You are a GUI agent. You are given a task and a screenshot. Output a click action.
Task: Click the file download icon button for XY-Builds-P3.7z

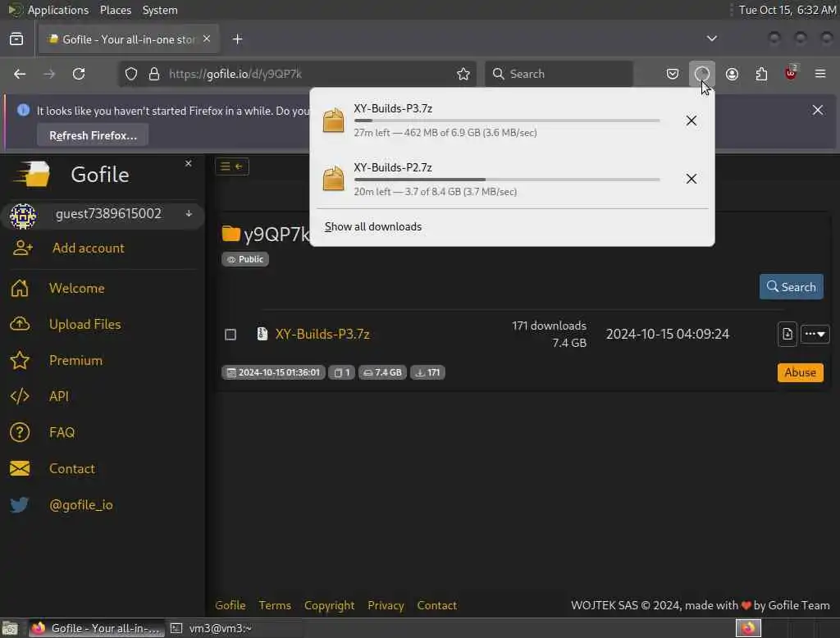(787, 335)
